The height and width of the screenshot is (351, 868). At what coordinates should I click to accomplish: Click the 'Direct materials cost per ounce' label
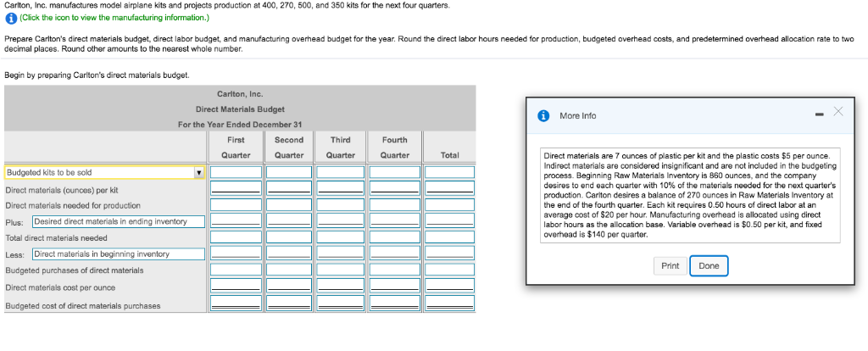click(x=60, y=288)
